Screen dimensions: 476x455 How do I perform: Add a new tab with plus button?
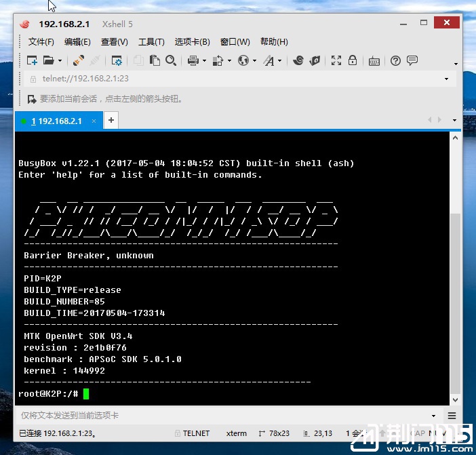(x=111, y=120)
